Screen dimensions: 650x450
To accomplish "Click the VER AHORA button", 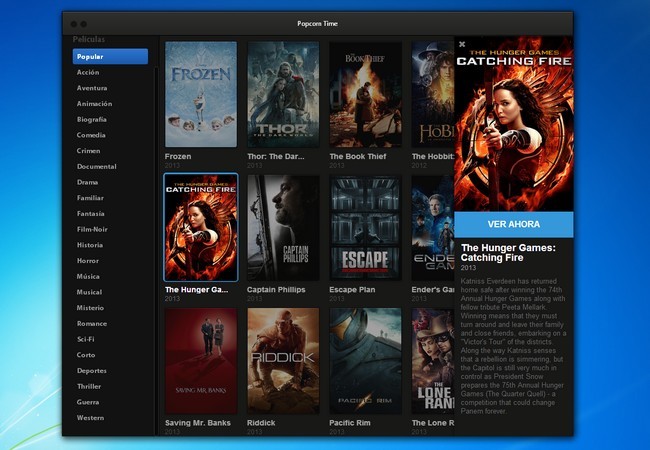I will pos(514,224).
